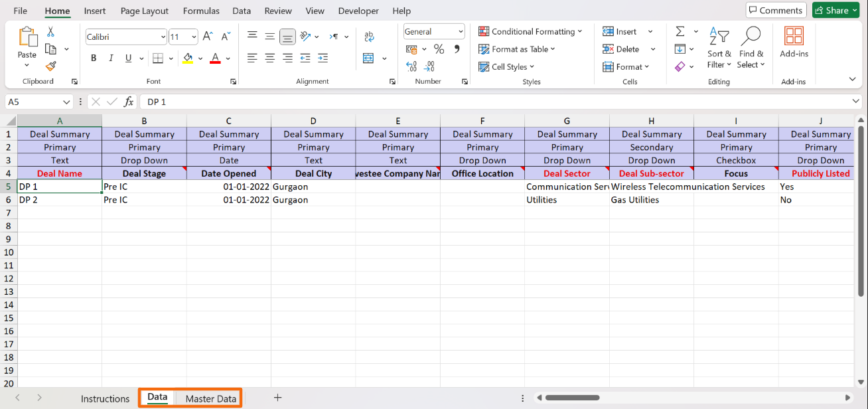Open the Comments button
Image resolution: width=868 pixels, height=409 pixels.
[776, 10]
